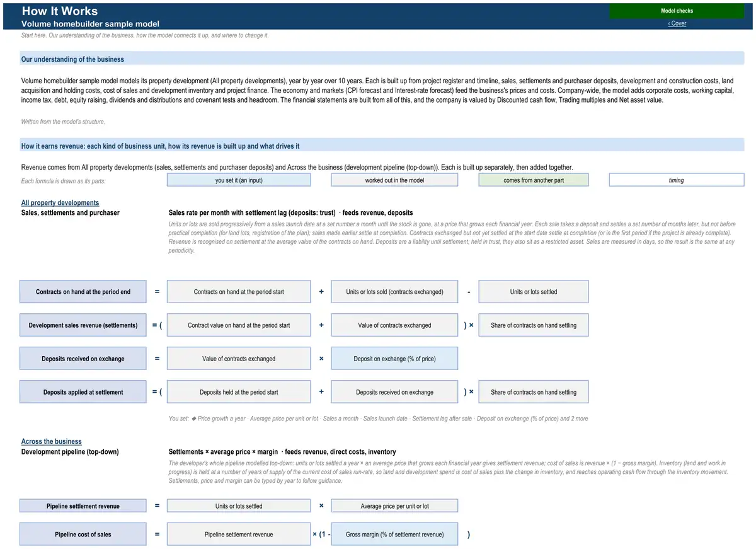Click the 'Start here. Our understanding' intro line

[x=145, y=35]
